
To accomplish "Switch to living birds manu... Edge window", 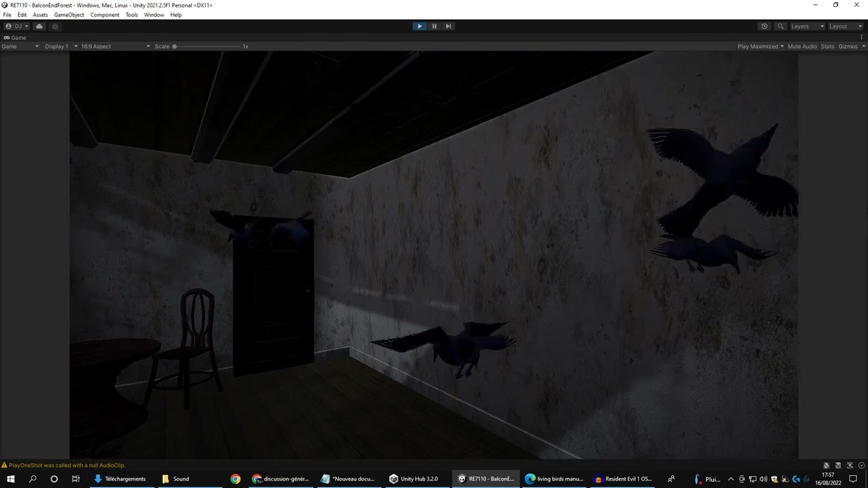I will tap(554, 479).
